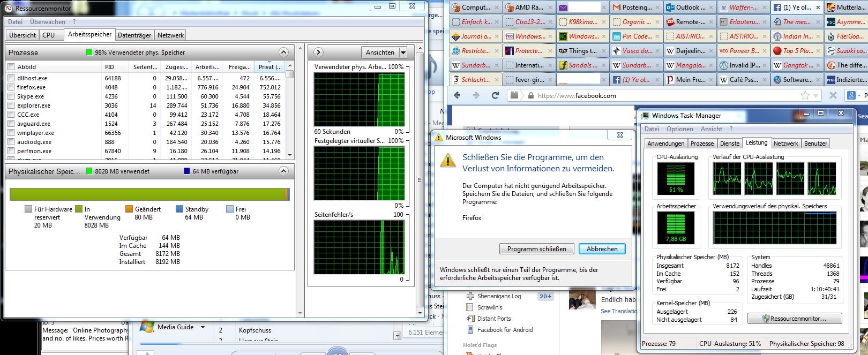
Task: Click the site identity padlock icon
Action: pos(531,96)
